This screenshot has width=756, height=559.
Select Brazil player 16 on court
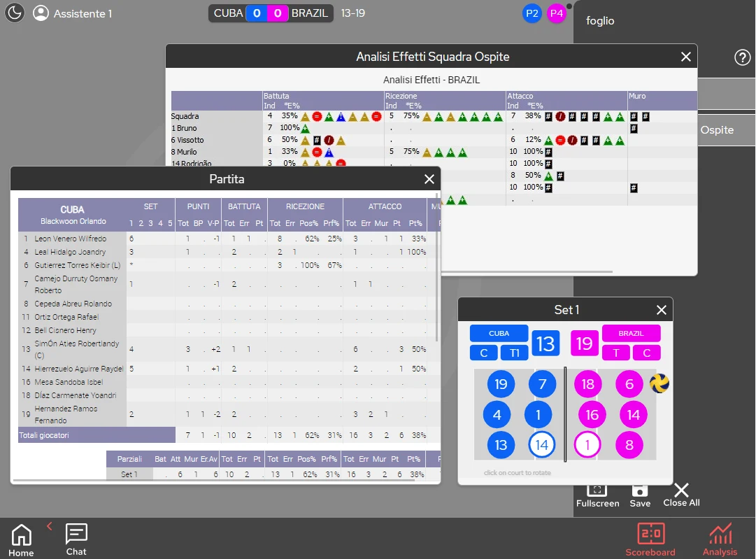[592, 415]
